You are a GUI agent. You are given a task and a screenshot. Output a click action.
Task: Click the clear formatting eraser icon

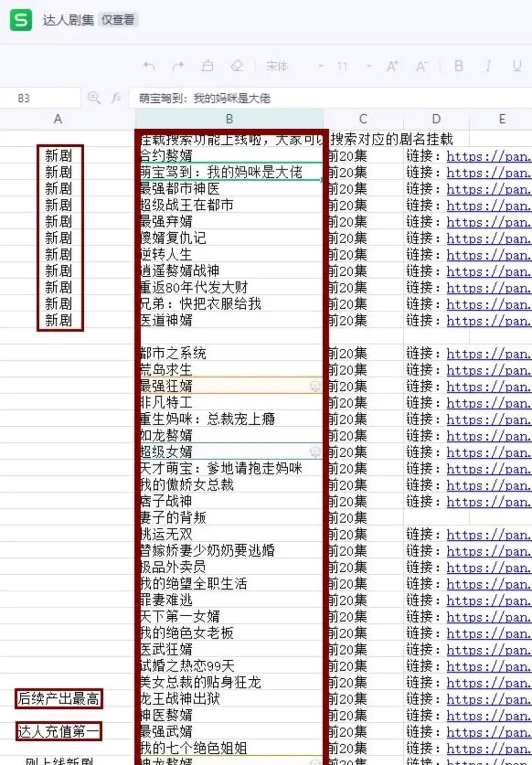coord(237,66)
